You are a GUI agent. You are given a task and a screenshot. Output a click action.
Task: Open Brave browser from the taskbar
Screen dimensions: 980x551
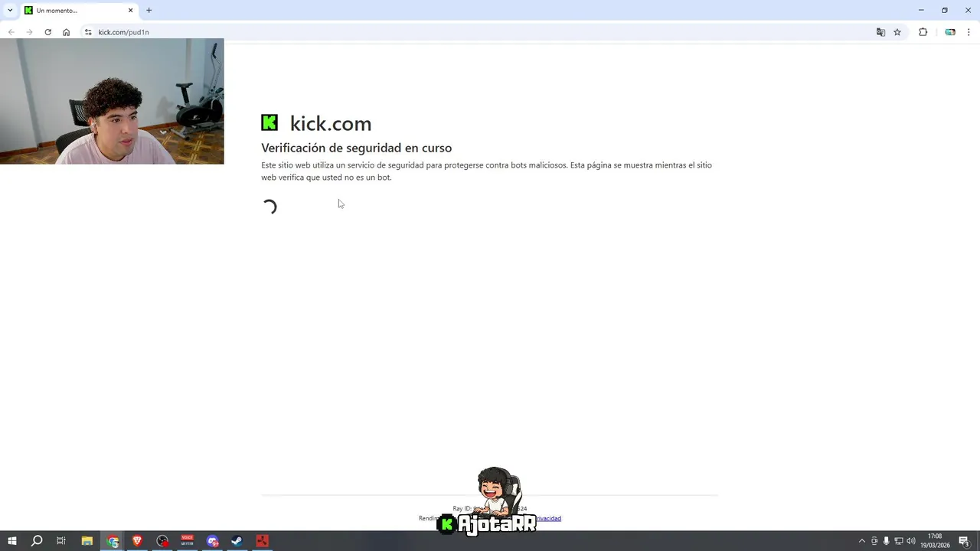[x=138, y=541]
